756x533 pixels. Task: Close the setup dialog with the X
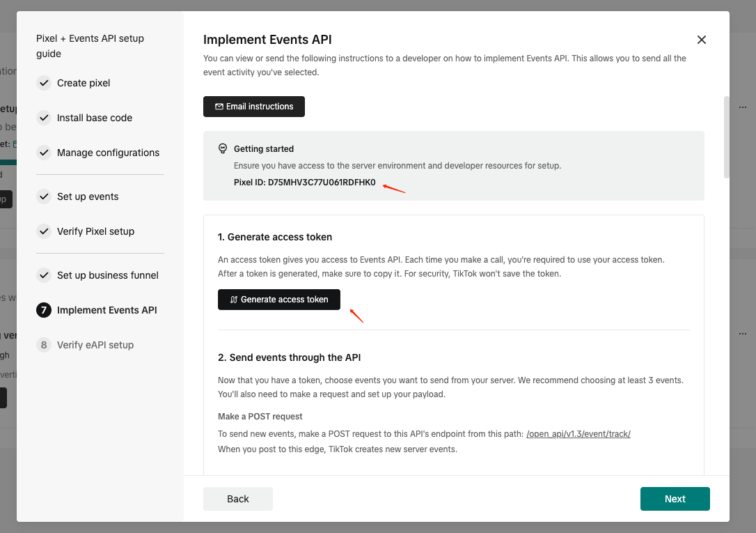coord(702,40)
